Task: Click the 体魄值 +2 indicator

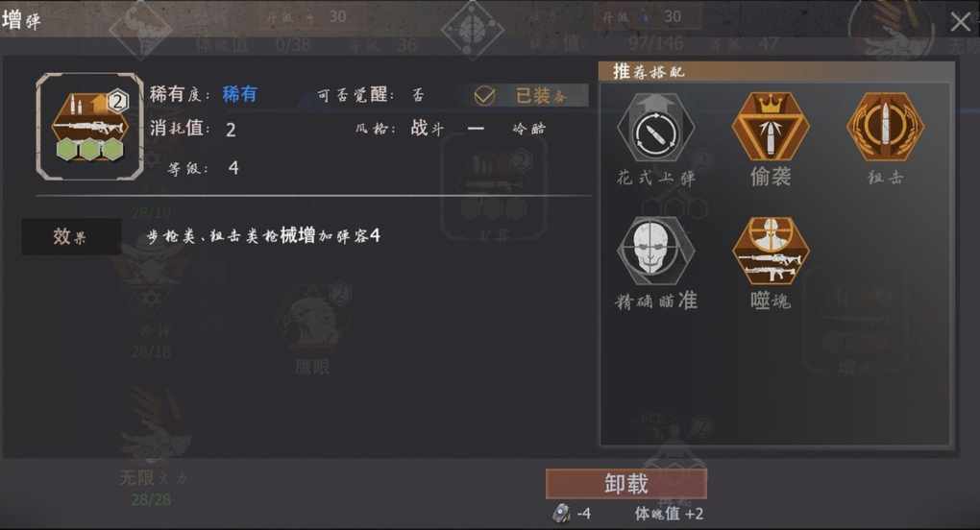Action: click(669, 514)
